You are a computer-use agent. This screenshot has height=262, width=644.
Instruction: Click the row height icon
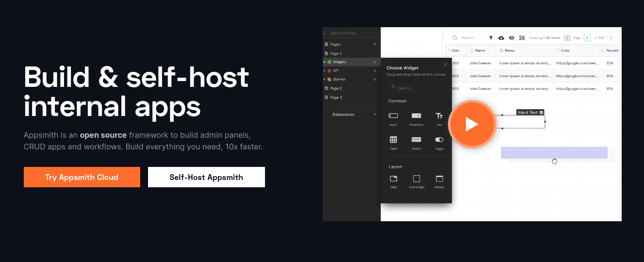click(x=522, y=38)
